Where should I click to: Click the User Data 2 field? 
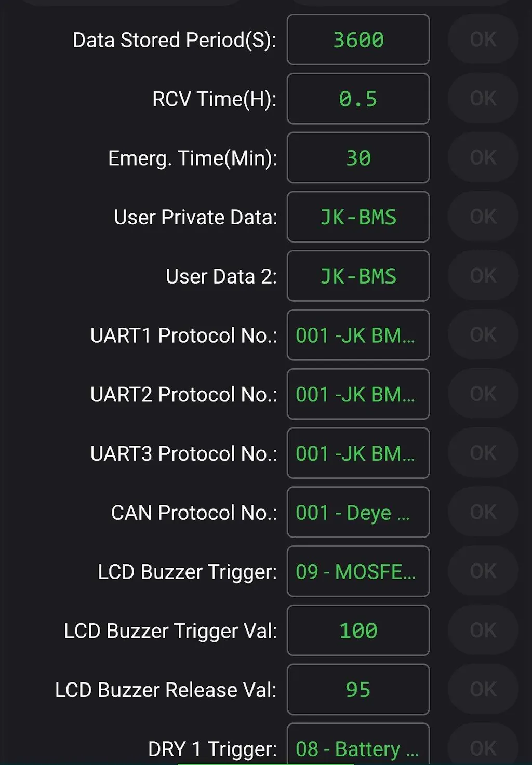click(358, 276)
